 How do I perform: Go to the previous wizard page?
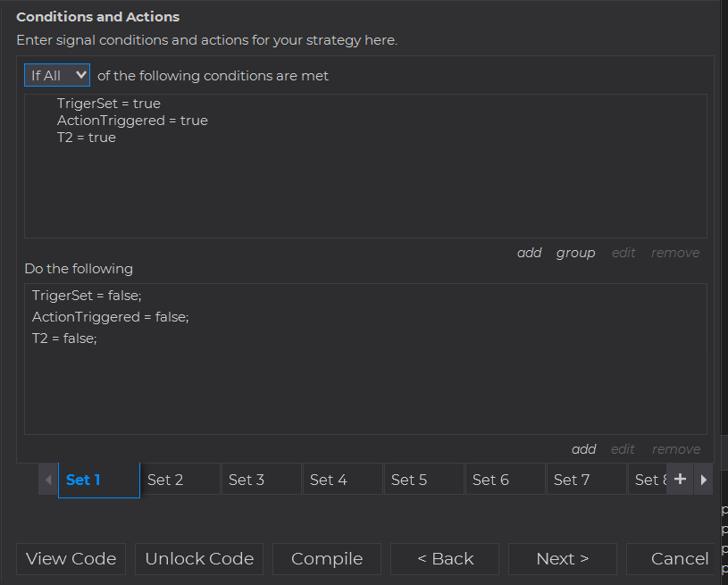click(x=445, y=559)
